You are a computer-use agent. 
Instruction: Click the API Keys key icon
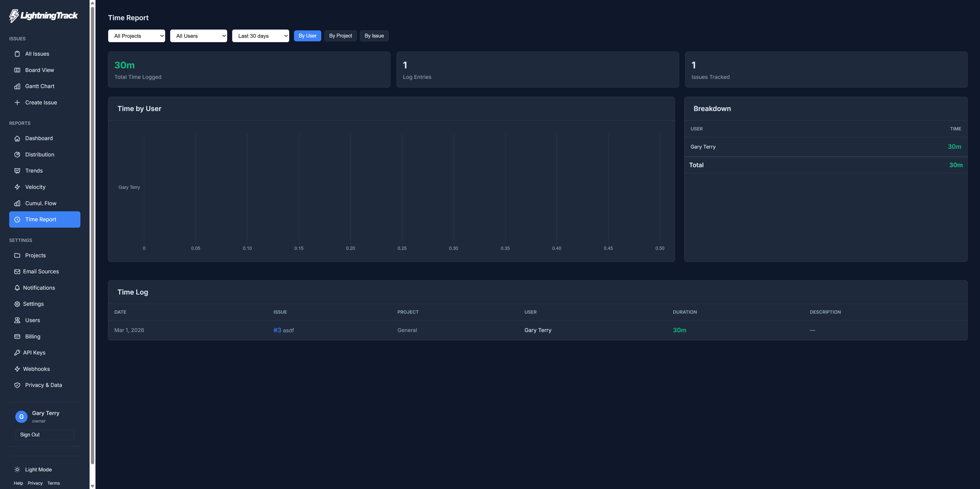pyautogui.click(x=17, y=353)
